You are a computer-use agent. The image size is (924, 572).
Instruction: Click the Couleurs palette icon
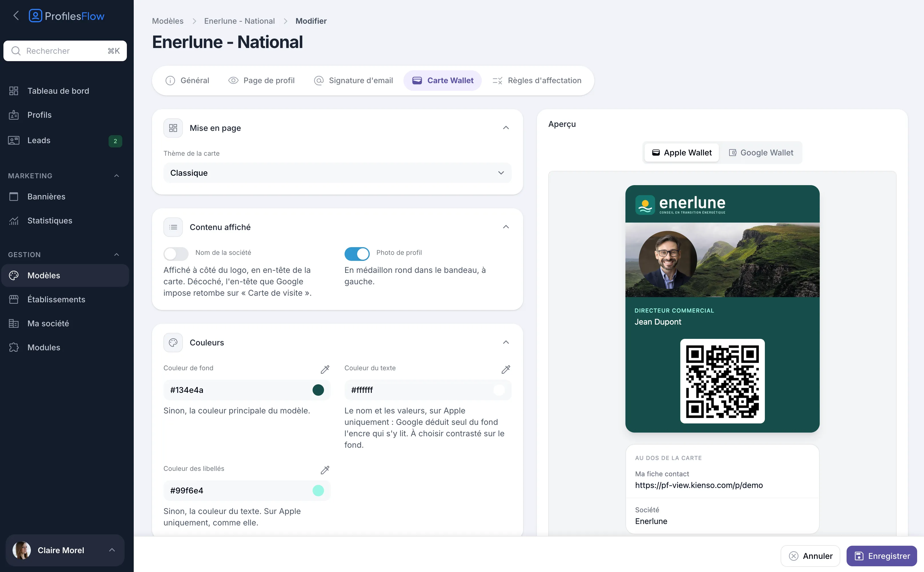tap(173, 342)
